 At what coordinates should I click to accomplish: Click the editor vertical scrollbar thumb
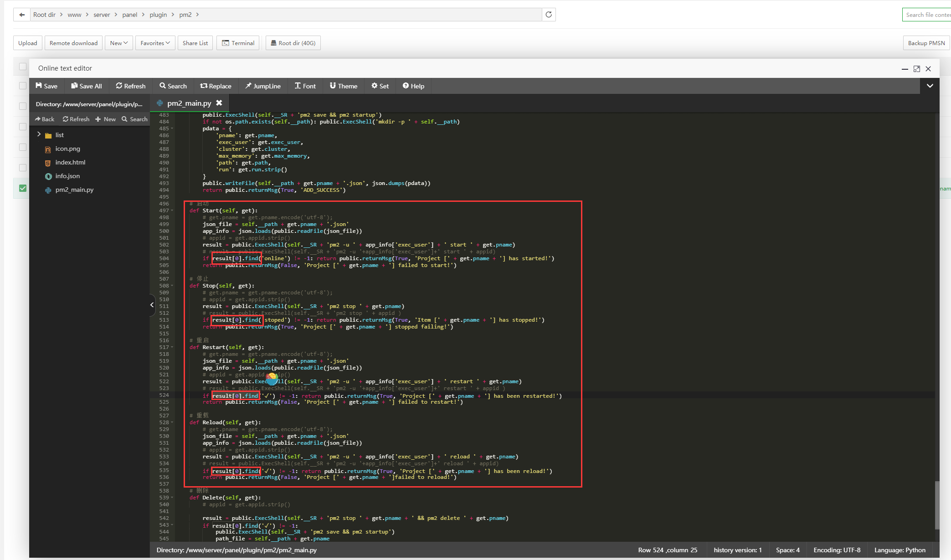click(937, 505)
